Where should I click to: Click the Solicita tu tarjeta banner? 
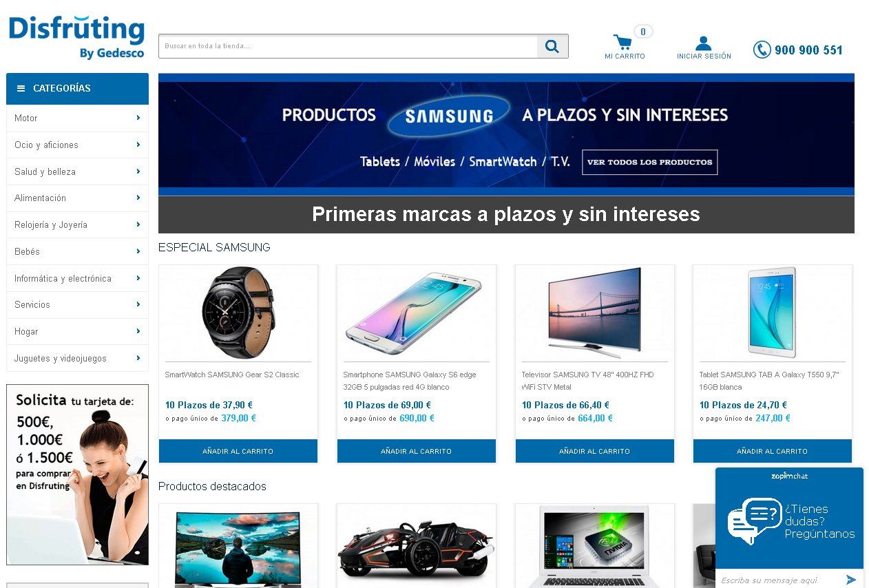pos(77,474)
